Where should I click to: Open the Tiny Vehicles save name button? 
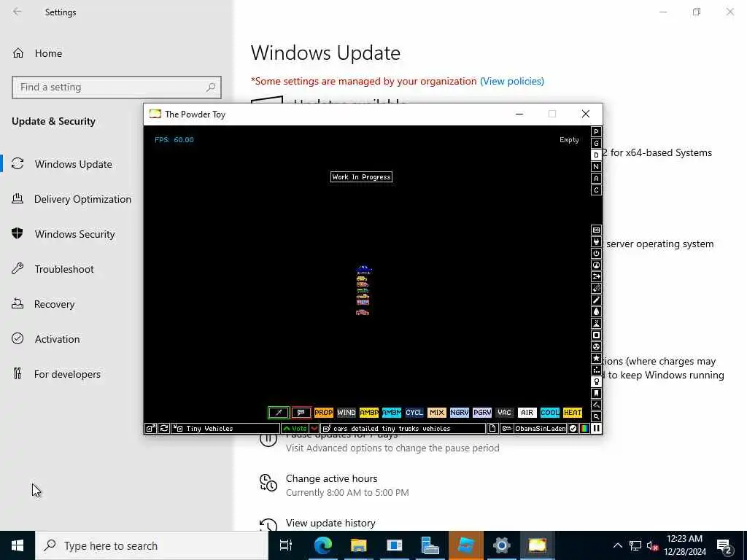click(x=226, y=429)
